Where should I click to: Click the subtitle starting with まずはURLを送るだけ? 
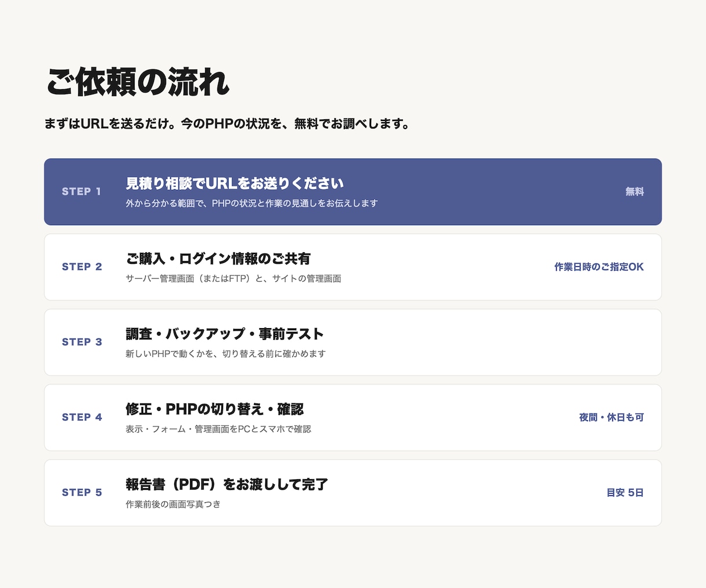227,124
